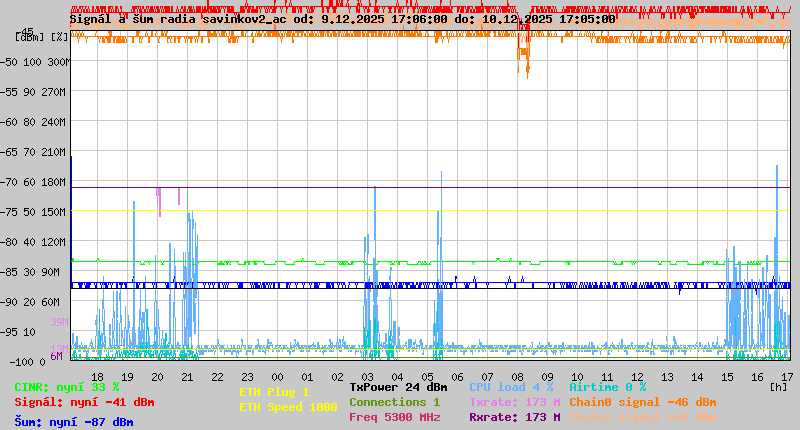Select hour '05' on the time axis

click(427, 377)
